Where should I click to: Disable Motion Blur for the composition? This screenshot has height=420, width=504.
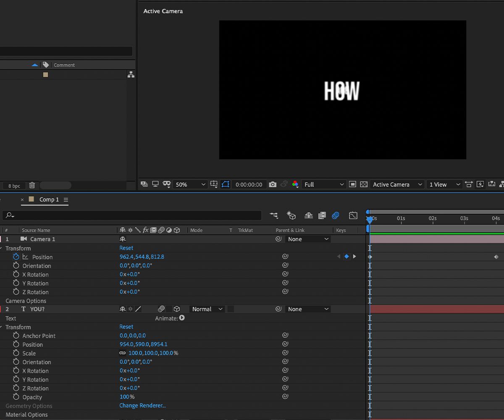pyautogui.click(x=335, y=215)
